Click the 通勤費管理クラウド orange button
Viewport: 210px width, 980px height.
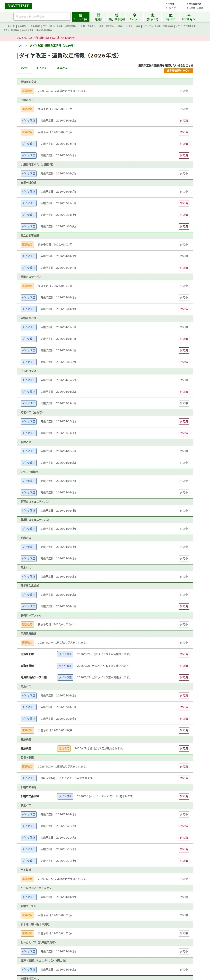pos(178,71)
